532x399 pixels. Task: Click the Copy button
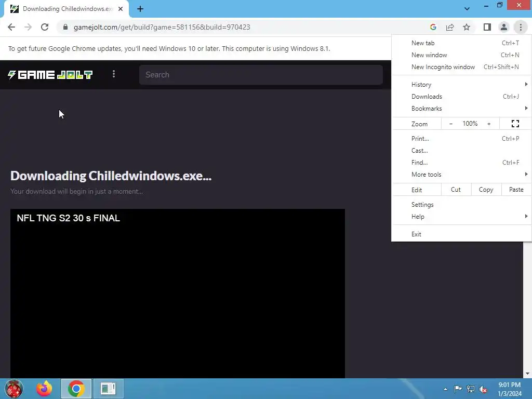[486, 190]
